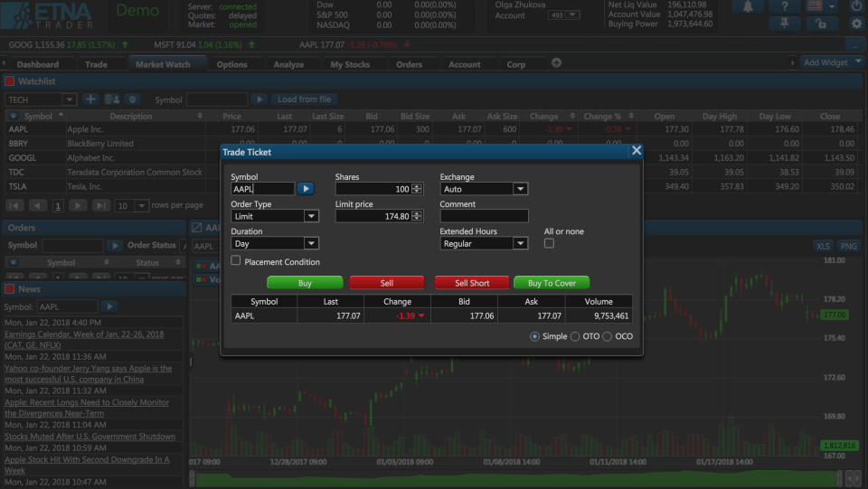The width and height of the screenshot is (868, 489).
Task: Close the Trade Ticket dialog
Action: click(637, 150)
